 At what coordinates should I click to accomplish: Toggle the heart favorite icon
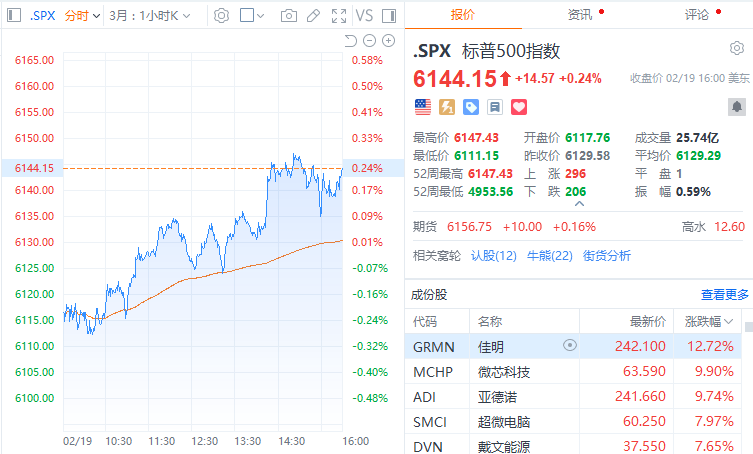518,106
